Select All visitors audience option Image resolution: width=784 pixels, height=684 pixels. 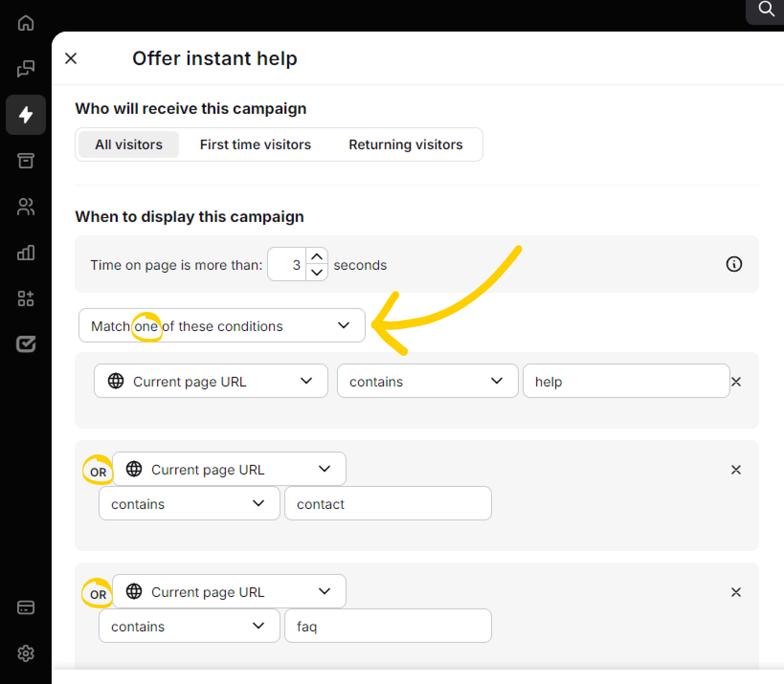click(129, 144)
